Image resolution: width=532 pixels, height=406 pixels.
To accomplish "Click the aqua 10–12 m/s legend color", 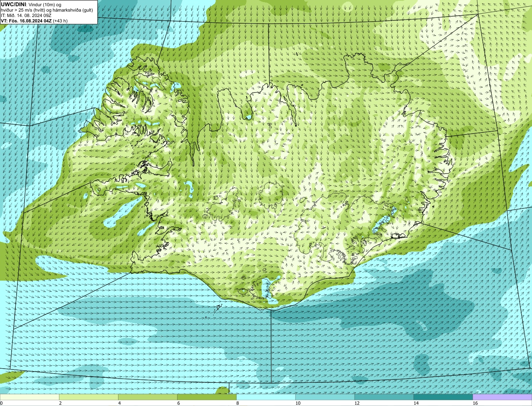I will [x=325, y=397].
